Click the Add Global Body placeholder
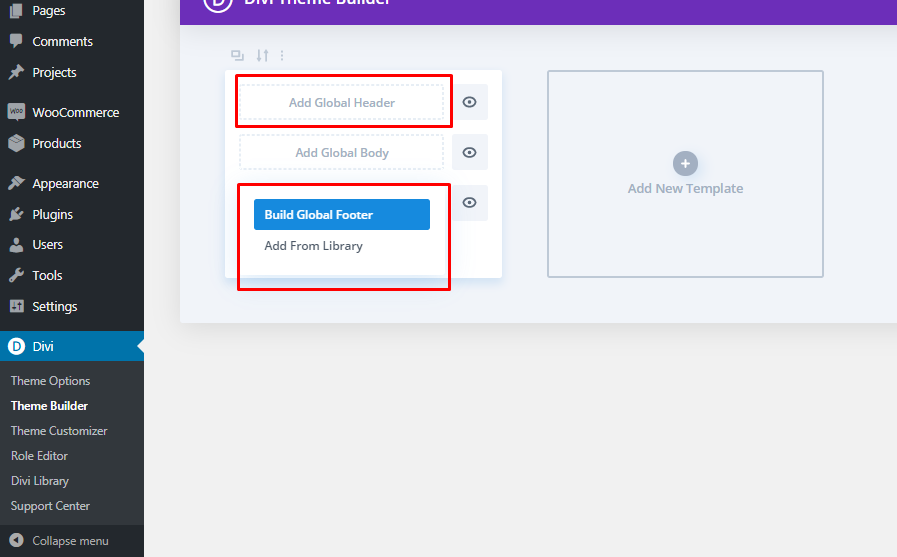897x557 pixels. click(341, 153)
